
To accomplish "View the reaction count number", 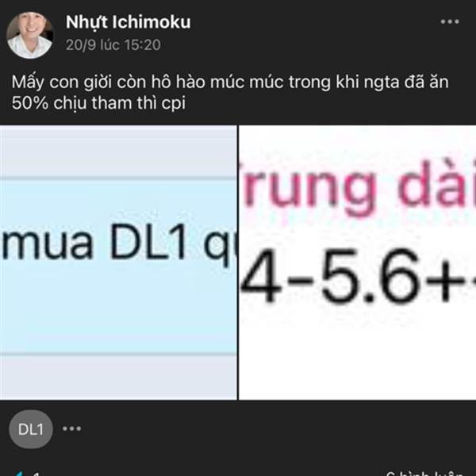I will 36,474.
